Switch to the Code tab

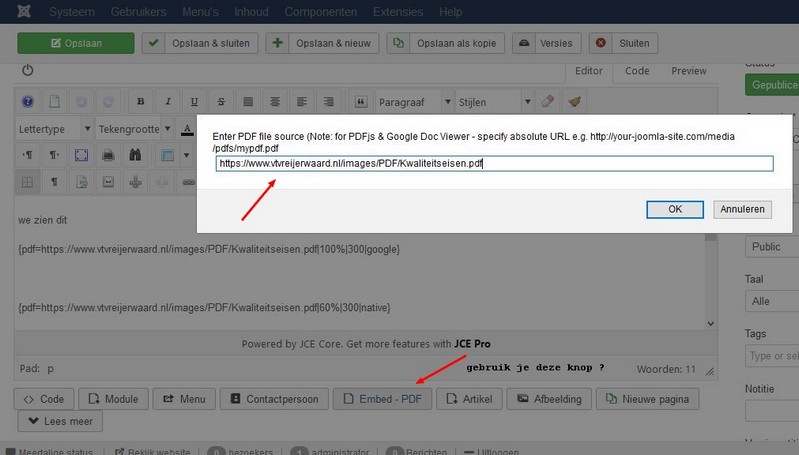(x=637, y=71)
